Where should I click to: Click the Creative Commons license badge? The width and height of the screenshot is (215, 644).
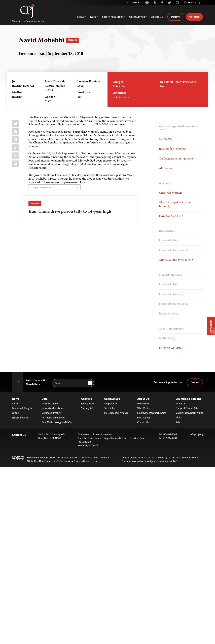18,458
